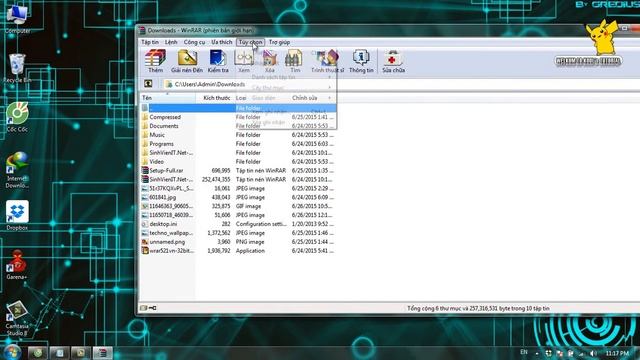Viewport: 640px width, 360px height.
Task: Click the C:\Users\Admin\Downloads path box
Action: pyautogui.click(x=400, y=84)
